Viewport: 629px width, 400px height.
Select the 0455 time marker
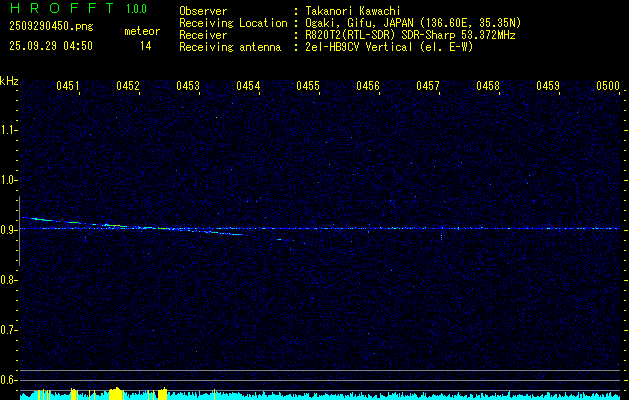click(x=308, y=87)
